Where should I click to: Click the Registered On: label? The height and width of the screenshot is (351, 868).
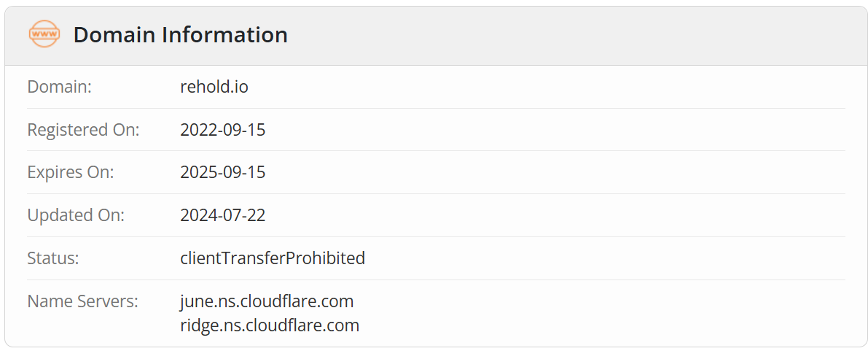click(x=83, y=130)
